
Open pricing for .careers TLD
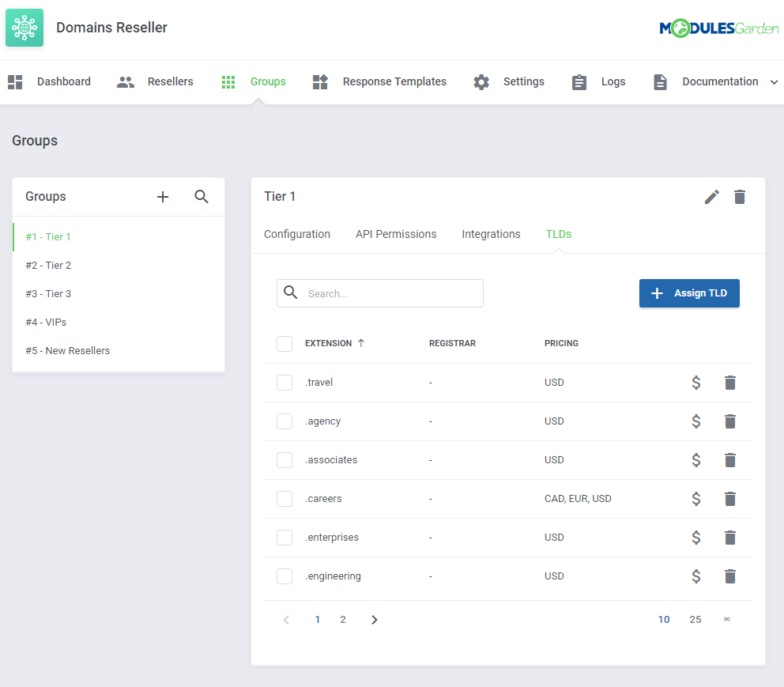click(695, 499)
